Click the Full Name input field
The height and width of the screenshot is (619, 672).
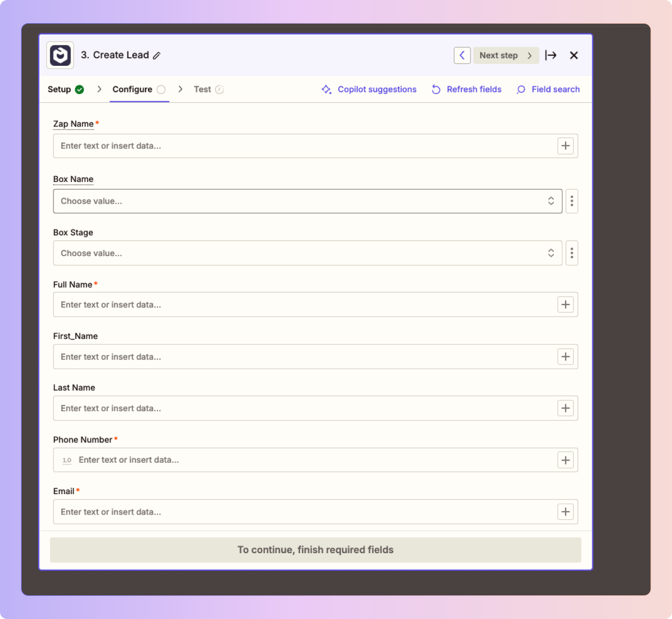pyautogui.click(x=316, y=305)
